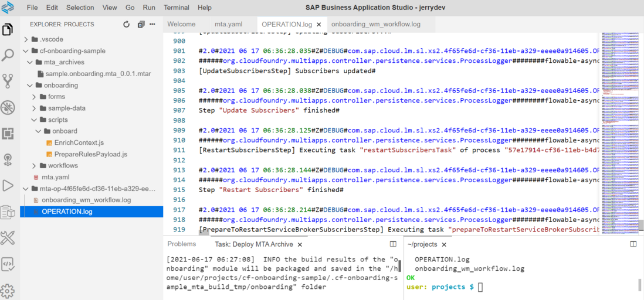The width and height of the screenshot is (644, 300).
Task: Open Source Control view in activity bar
Action: tap(8, 81)
